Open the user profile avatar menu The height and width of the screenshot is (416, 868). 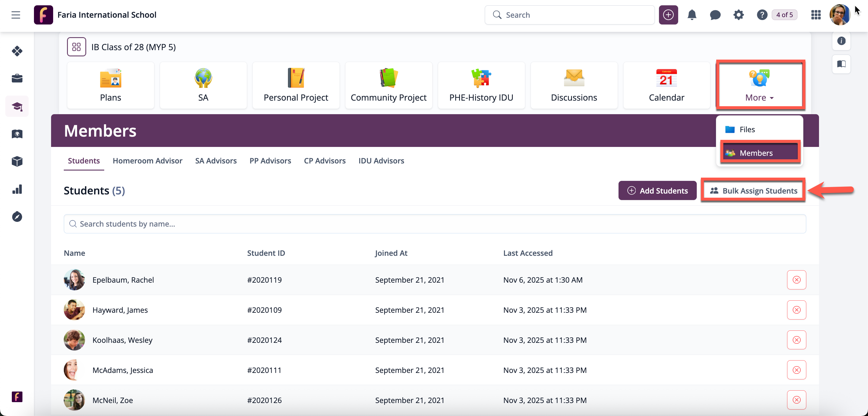coord(839,15)
